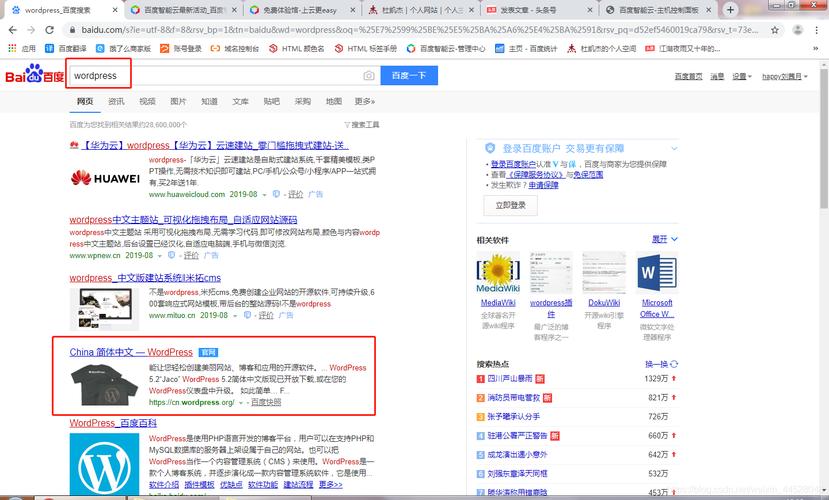Screen dimensions: 829x500
Task: Click the MediaWiki sunflower thumbnail
Action: (498, 273)
